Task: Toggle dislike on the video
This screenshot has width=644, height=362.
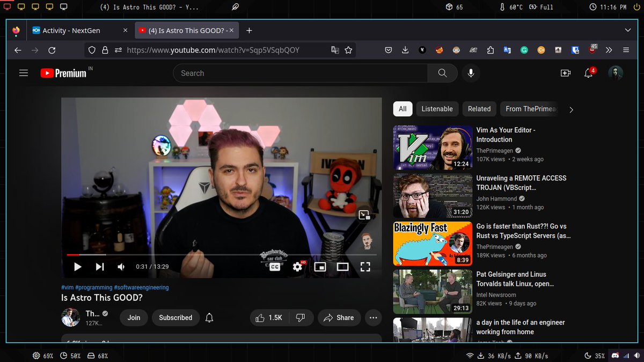Action: [302, 317]
